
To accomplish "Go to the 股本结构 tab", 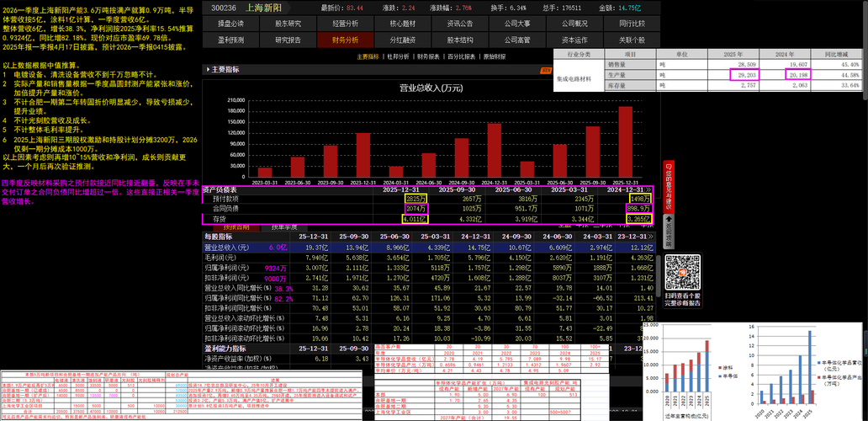I will (x=459, y=40).
